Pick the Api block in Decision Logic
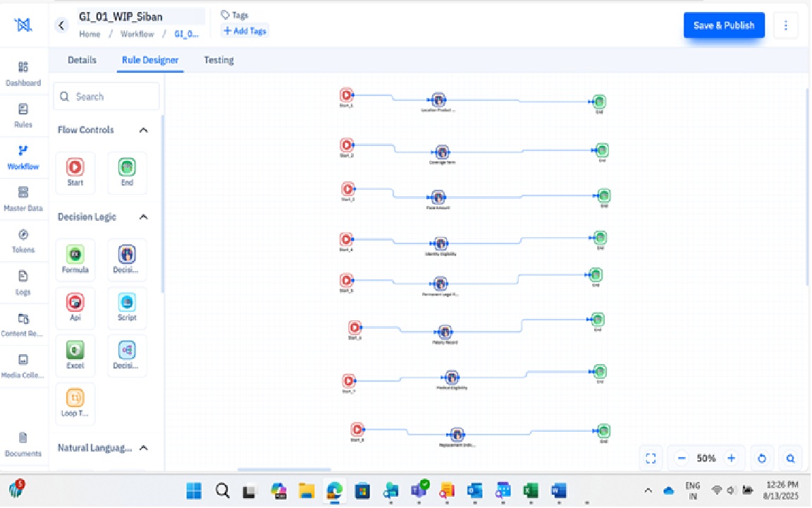This screenshot has width=812, height=508. [75, 308]
